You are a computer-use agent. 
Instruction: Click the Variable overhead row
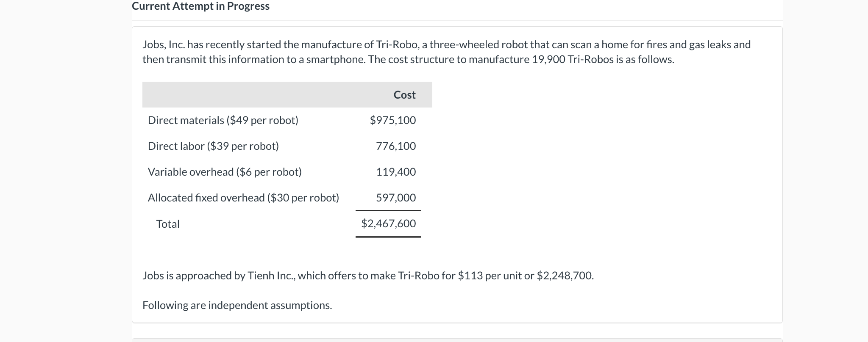[x=224, y=172]
